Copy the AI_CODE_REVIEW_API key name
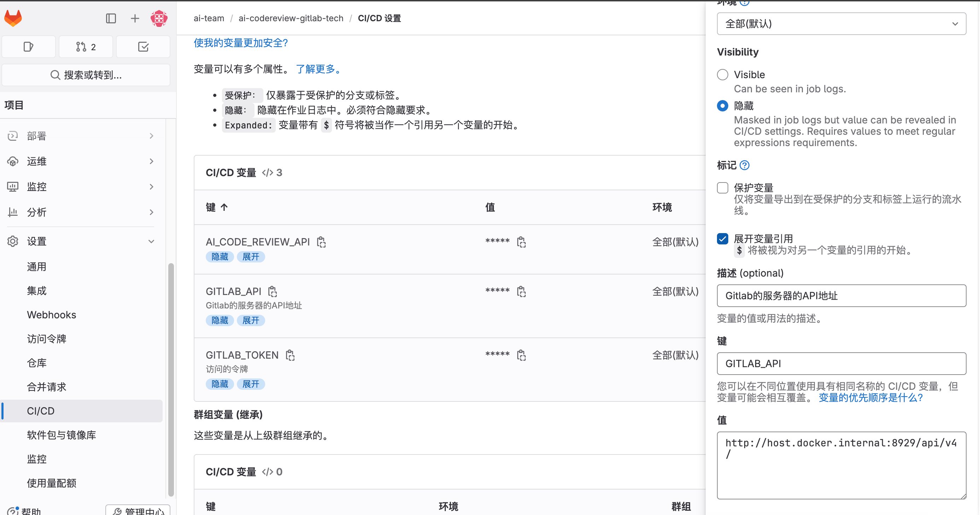Image resolution: width=980 pixels, height=515 pixels. (x=321, y=242)
